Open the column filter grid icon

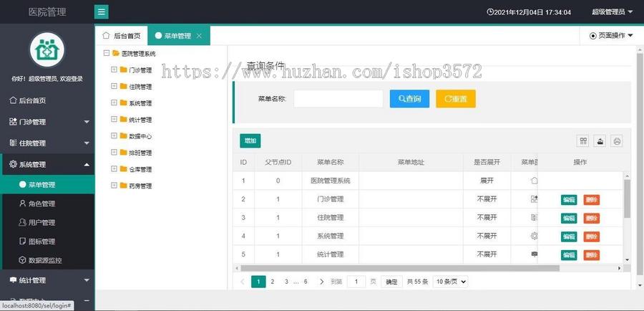pyautogui.click(x=583, y=141)
